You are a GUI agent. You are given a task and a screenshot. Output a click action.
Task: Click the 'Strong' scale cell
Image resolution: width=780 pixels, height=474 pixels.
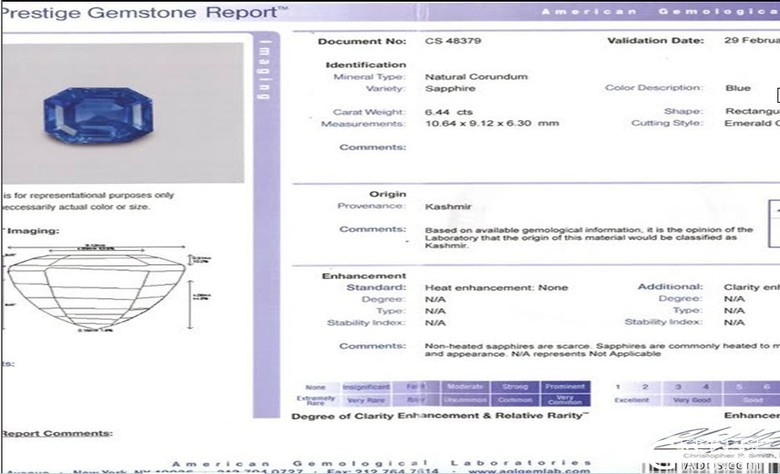(x=515, y=386)
